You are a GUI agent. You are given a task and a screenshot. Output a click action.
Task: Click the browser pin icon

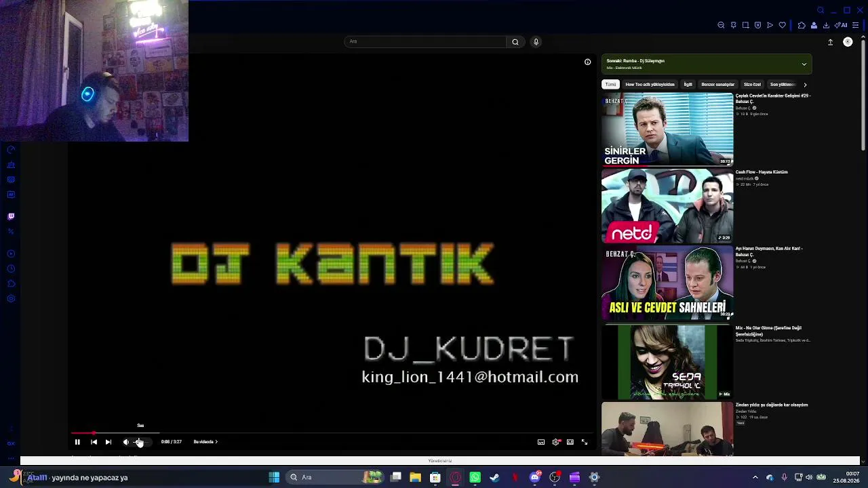[733, 25]
